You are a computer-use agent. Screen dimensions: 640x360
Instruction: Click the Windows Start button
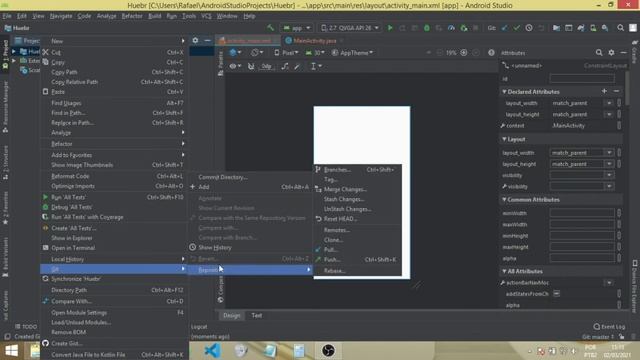[x=11, y=351]
